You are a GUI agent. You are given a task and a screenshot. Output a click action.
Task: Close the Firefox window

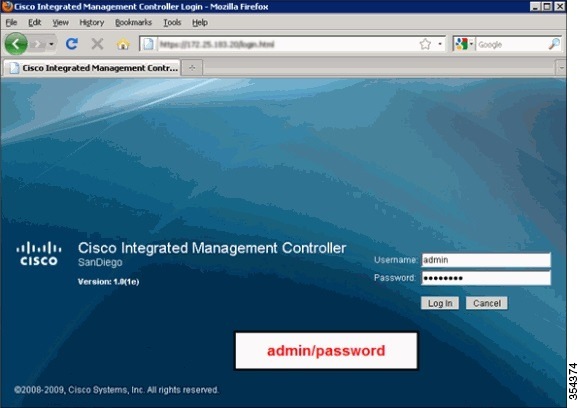coord(560,6)
